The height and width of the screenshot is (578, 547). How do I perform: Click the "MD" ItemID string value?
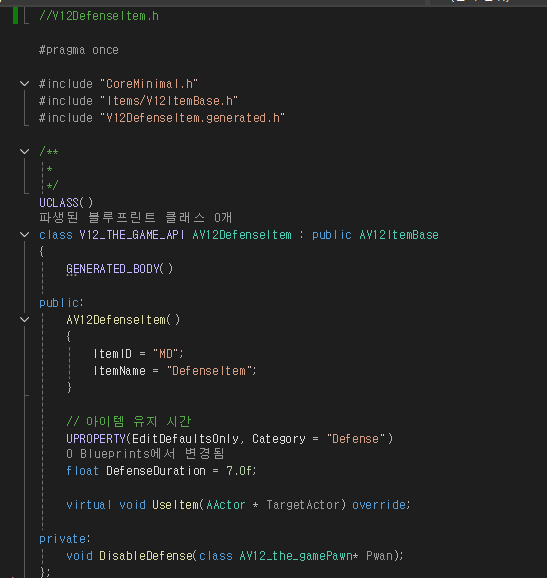pyautogui.click(x=166, y=354)
